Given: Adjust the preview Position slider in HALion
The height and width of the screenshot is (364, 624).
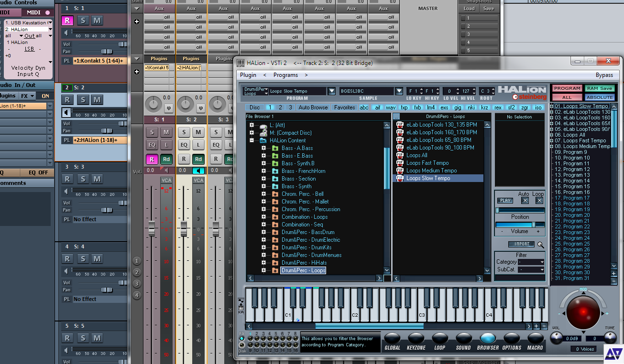Looking at the screenshot, I should [x=520, y=210].
